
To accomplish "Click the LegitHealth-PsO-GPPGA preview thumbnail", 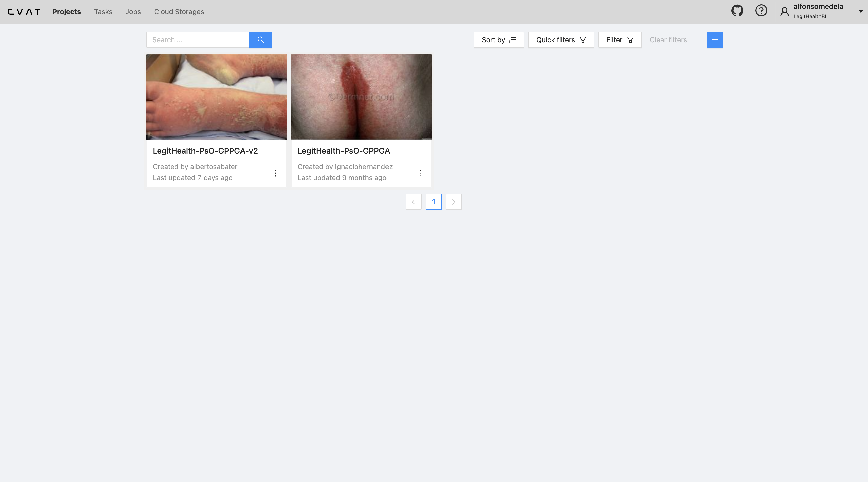I will (361, 97).
